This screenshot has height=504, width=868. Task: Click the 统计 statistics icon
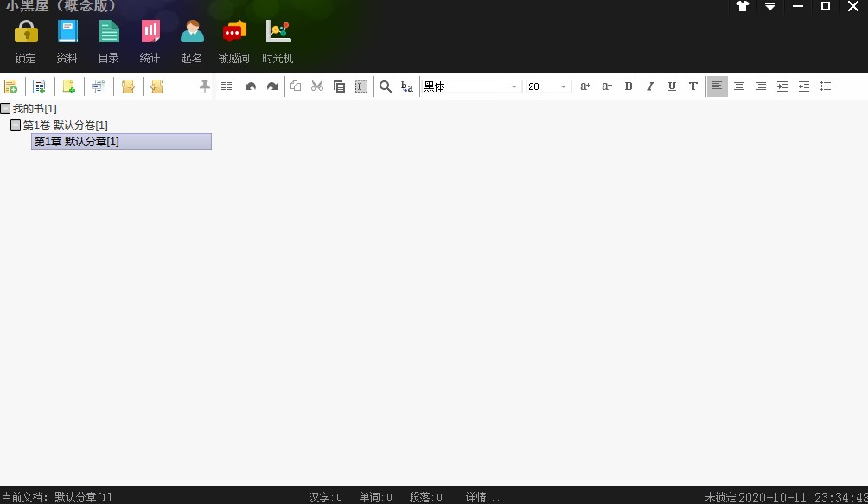150,41
